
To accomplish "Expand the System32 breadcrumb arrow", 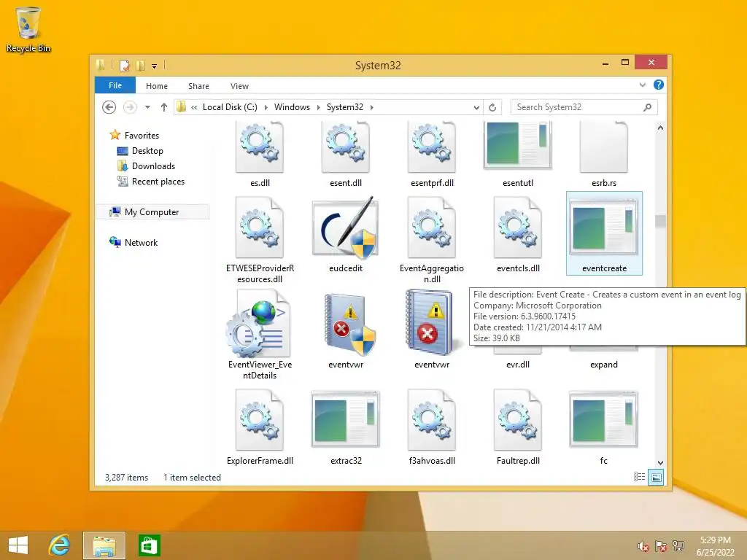I will click(371, 108).
